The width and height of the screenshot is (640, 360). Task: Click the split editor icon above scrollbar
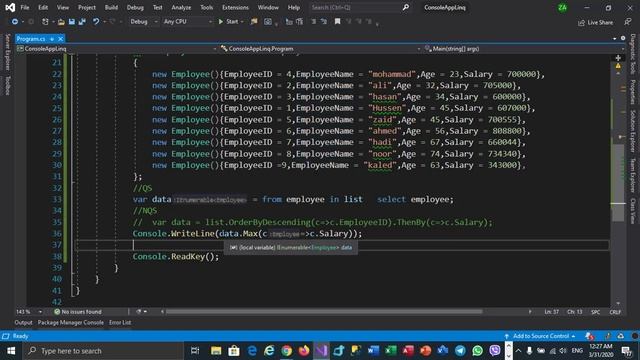tap(618, 58)
